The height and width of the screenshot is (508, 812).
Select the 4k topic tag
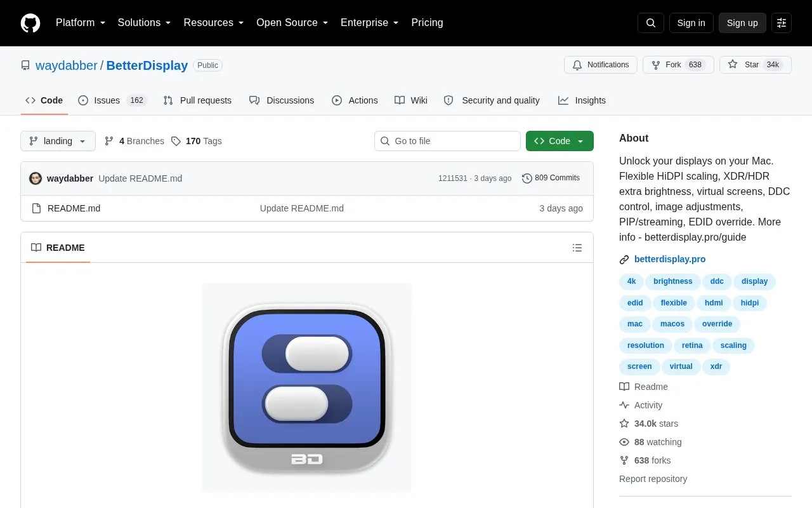(x=631, y=281)
